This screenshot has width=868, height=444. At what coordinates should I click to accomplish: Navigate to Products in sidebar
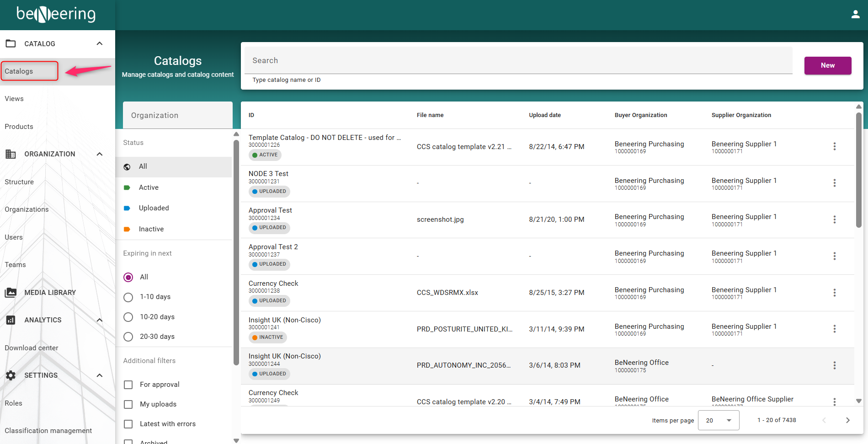tap(19, 127)
